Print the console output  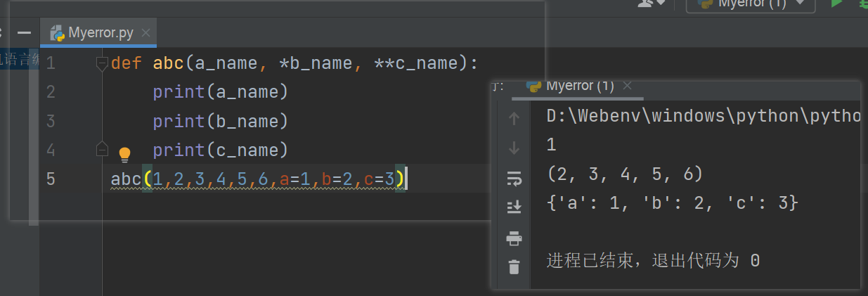point(514,238)
